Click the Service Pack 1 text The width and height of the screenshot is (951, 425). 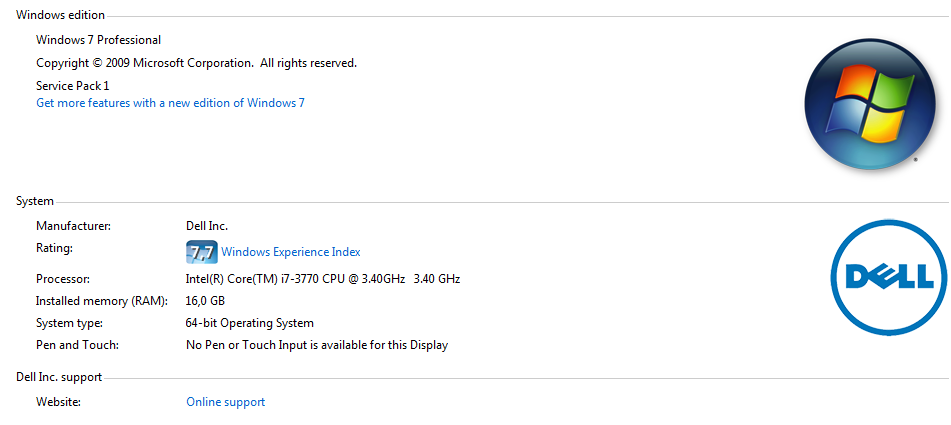73,85
